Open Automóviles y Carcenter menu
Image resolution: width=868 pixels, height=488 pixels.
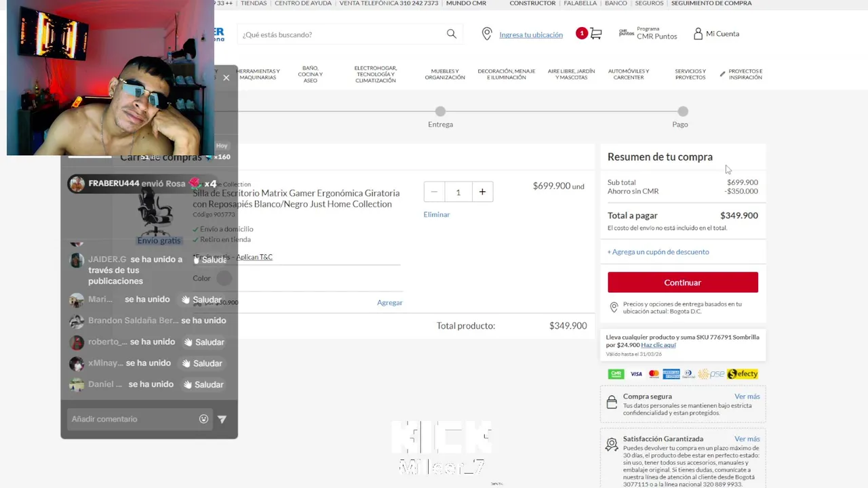pos(629,74)
